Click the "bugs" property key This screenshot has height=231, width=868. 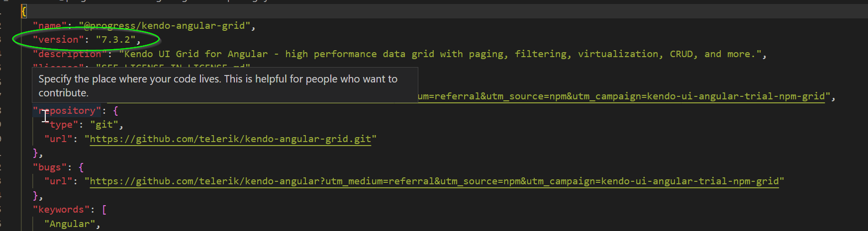tap(50, 167)
